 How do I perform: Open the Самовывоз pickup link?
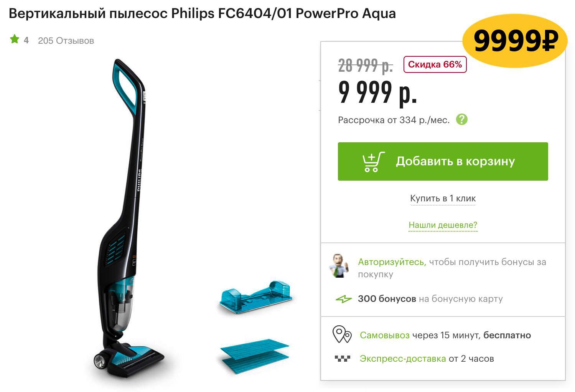(384, 335)
